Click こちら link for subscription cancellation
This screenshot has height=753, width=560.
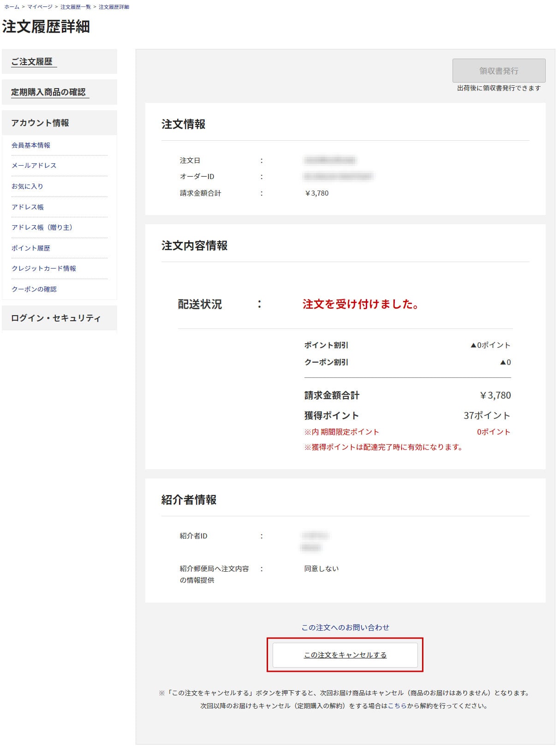[x=397, y=706]
